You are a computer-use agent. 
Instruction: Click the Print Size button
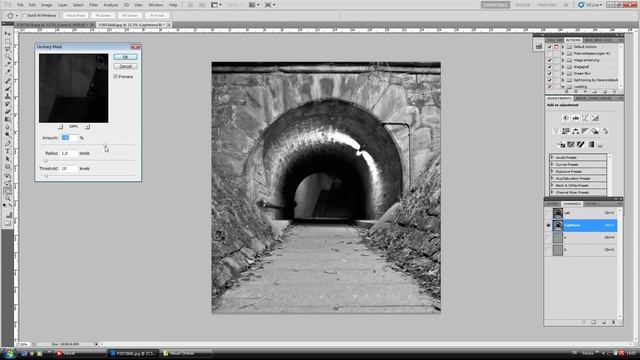(x=157, y=16)
